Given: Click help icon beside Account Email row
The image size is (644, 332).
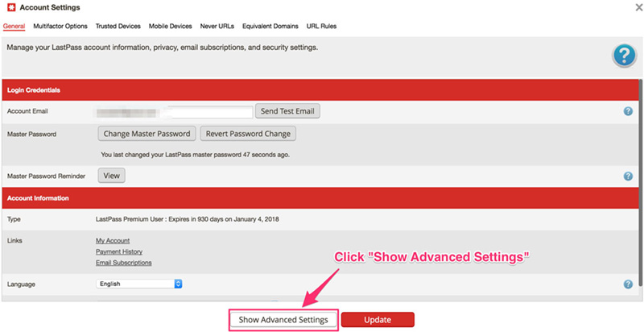Looking at the screenshot, I should pyautogui.click(x=628, y=111).
